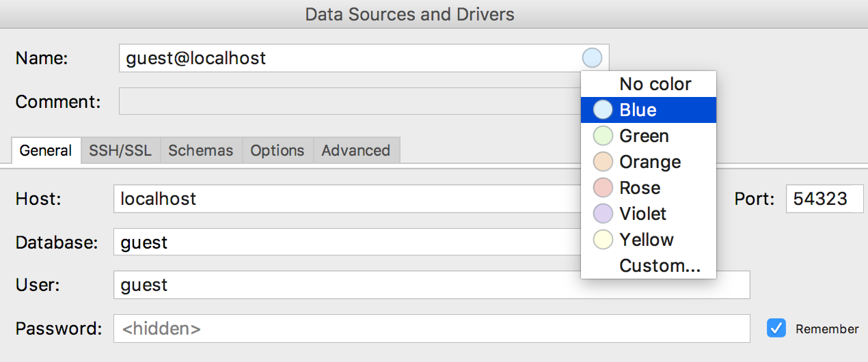Click the Comment text field
The width and height of the screenshot is (868, 362).
click(x=342, y=102)
